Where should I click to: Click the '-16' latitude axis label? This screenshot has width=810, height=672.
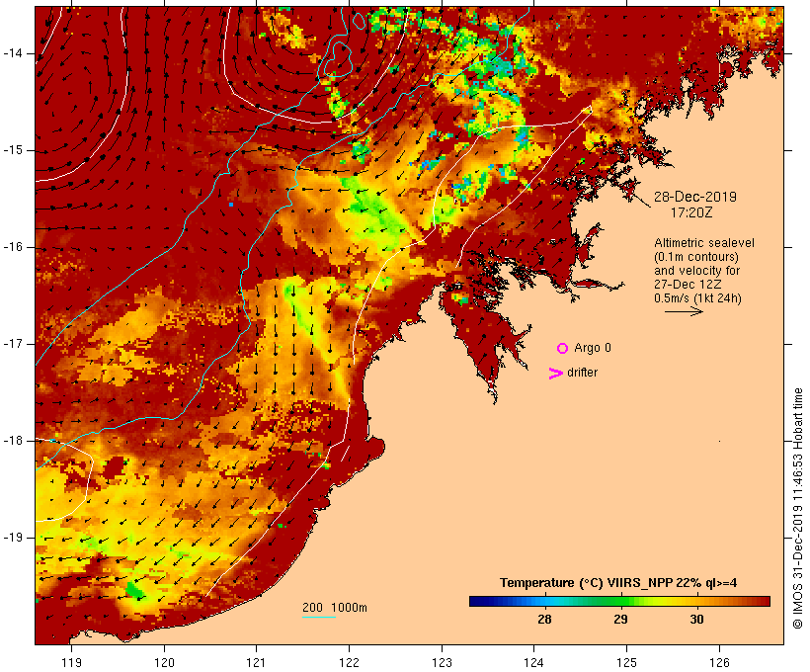pos(12,247)
